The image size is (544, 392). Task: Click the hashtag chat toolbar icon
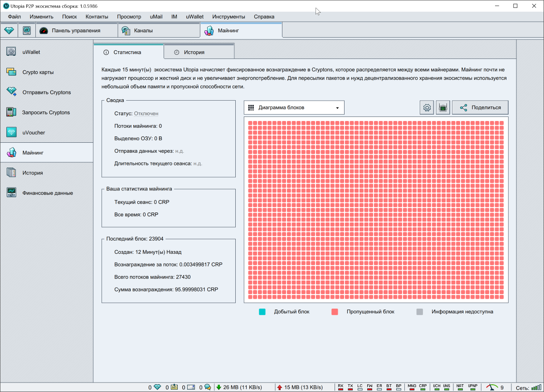point(27,30)
